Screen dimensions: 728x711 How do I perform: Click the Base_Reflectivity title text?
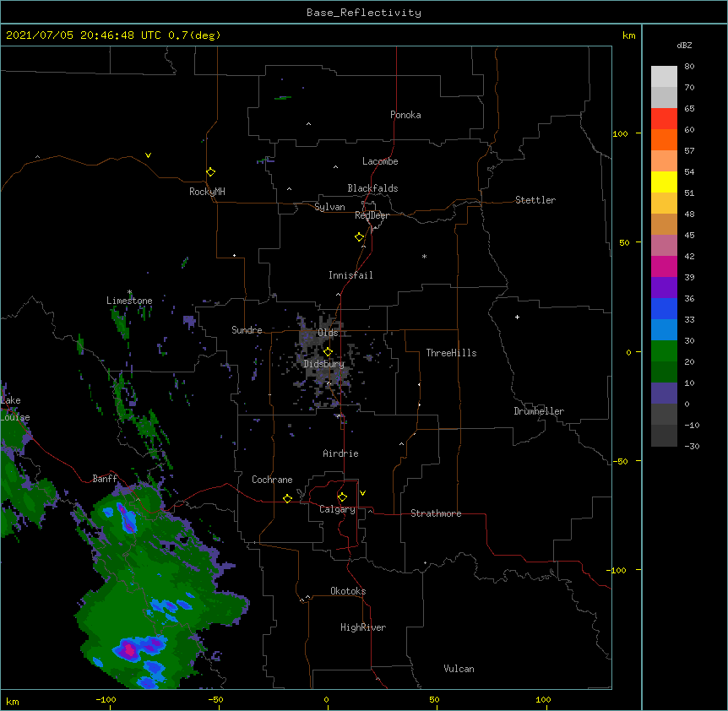pos(364,13)
